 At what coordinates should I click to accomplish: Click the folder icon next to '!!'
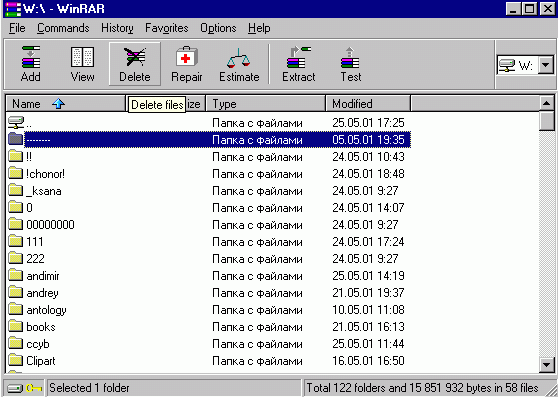(15, 156)
